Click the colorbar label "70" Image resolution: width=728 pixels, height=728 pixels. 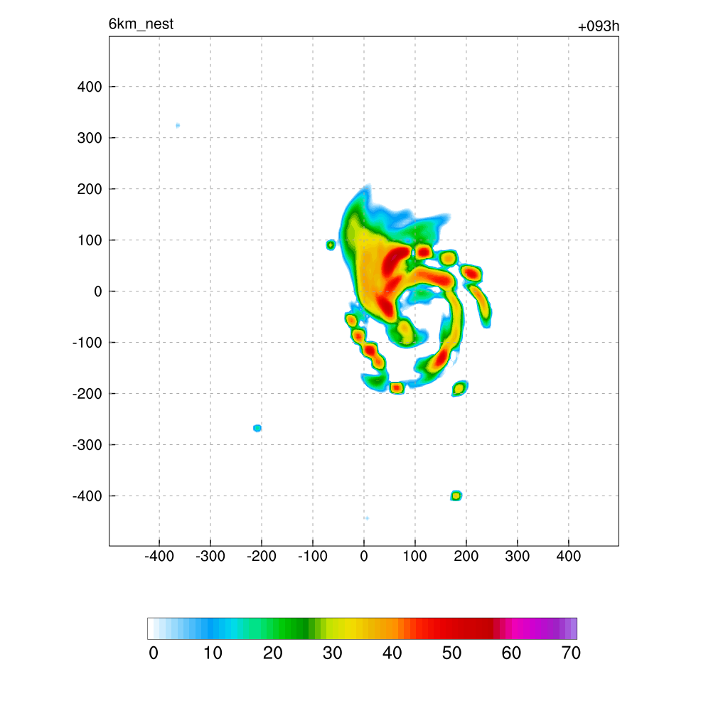tap(571, 653)
